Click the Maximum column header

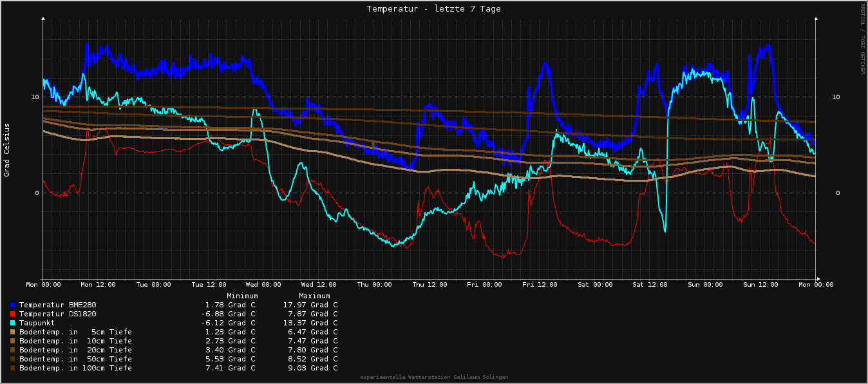tap(314, 296)
